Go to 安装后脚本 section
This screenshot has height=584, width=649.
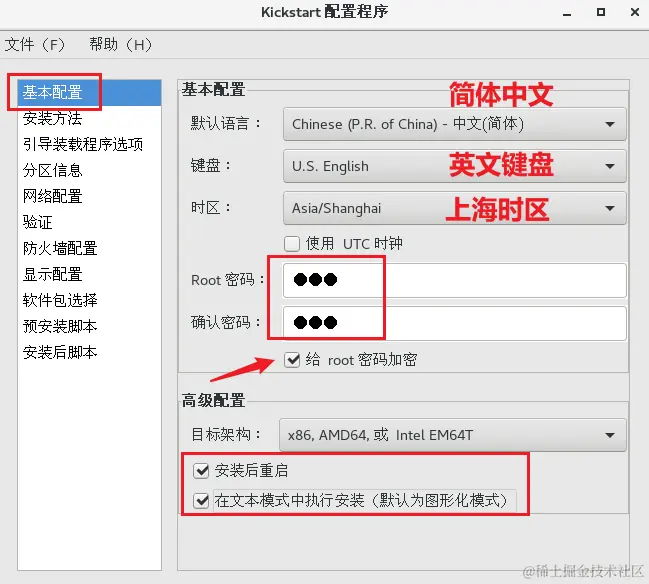89,353
